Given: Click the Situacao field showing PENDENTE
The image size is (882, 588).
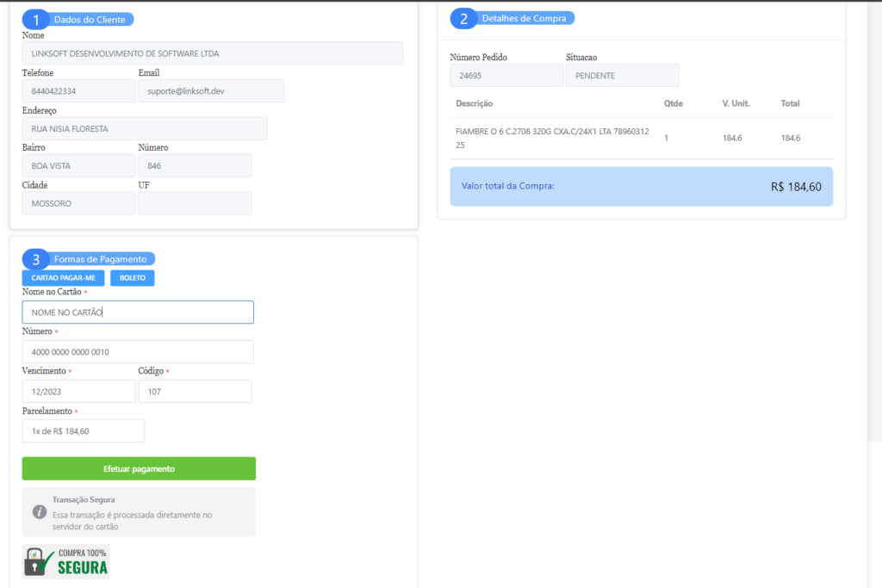Looking at the screenshot, I should (x=622, y=76).
